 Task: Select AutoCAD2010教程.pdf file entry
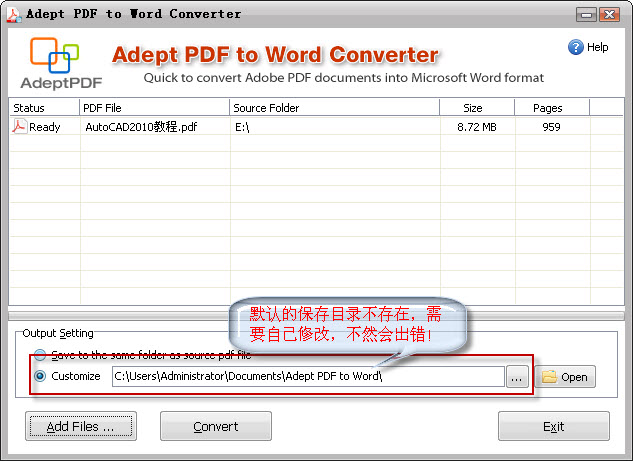tap(141, 127)
